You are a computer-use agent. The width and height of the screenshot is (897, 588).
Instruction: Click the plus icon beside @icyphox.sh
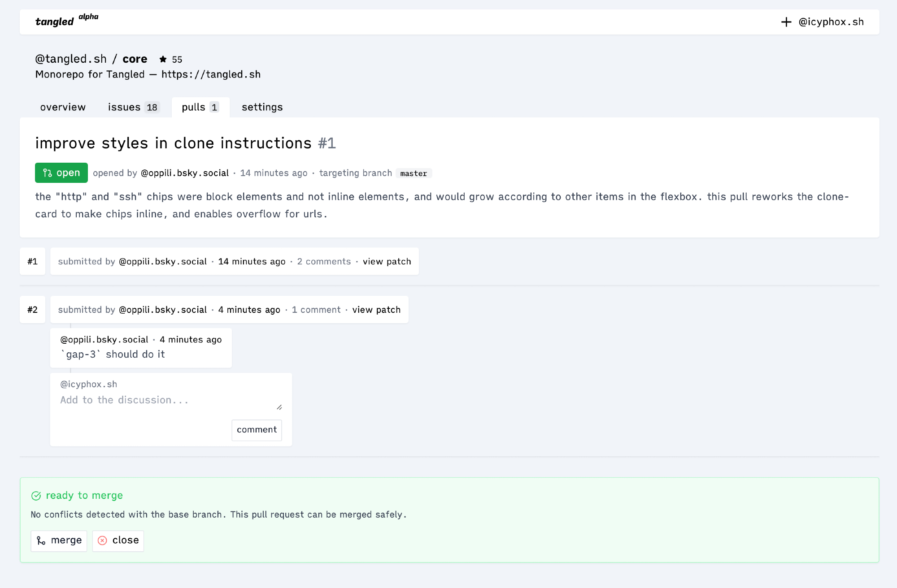tap(786, 22)
